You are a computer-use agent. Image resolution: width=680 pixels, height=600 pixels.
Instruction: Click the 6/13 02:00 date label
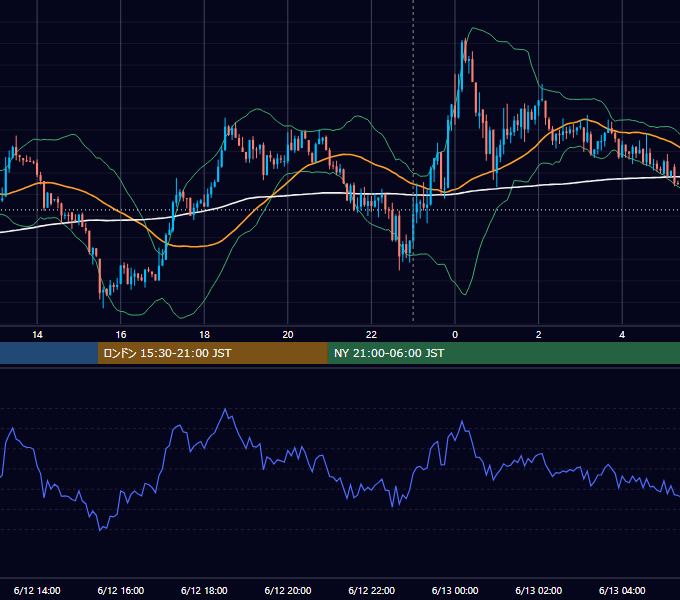coord(539,590)
